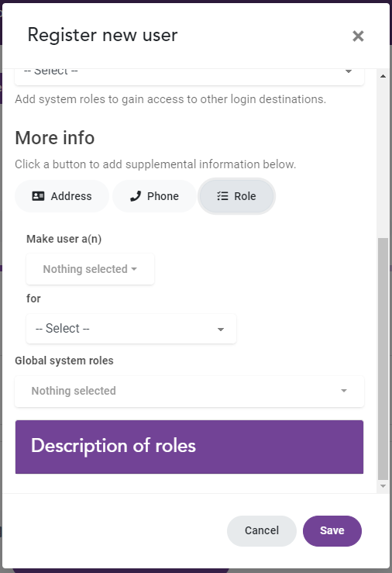Cancel the user registration
Image resolution: width=392 pixels, height=573 pixels.
262,530
